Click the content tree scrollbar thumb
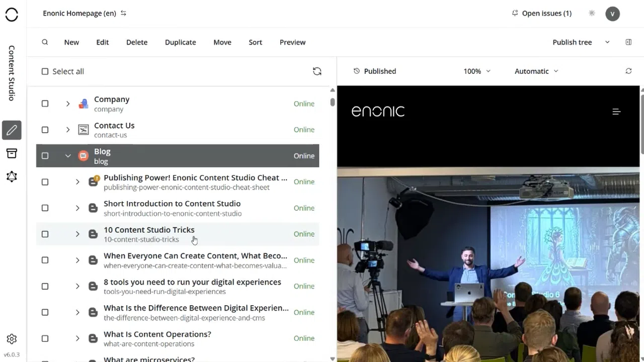The height and width of the screenshot is (362, 644). [333, 102]
